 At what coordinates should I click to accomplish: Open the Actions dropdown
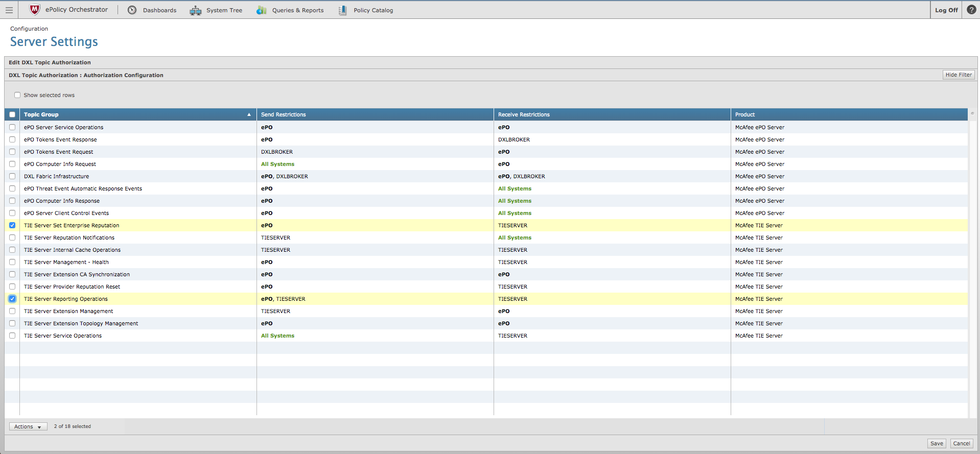click(28, 426)
